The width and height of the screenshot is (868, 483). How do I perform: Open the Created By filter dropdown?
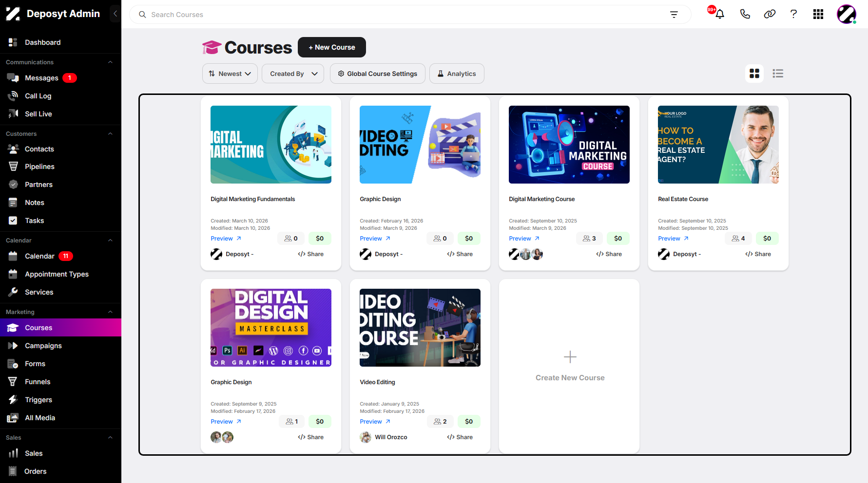coord(293,74)
